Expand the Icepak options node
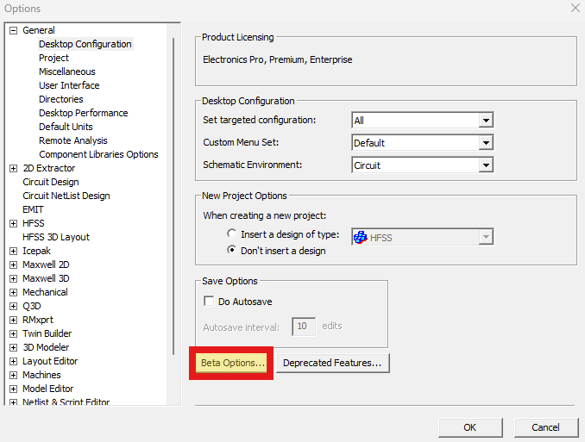This screenshot has height=442, width=585. (x=13, y=251)
